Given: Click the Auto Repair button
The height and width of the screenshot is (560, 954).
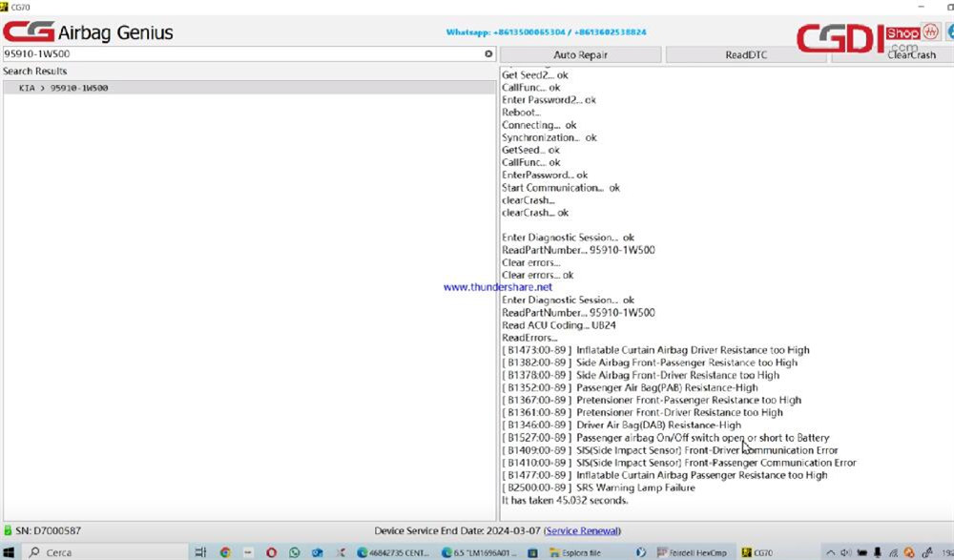Looking at the screenshot, I should coord(580,54).
